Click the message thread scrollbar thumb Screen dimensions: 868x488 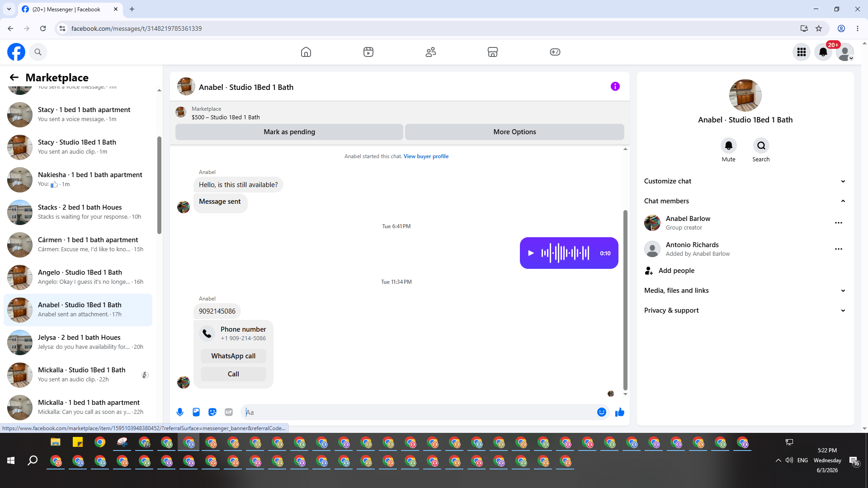[625, 300]
